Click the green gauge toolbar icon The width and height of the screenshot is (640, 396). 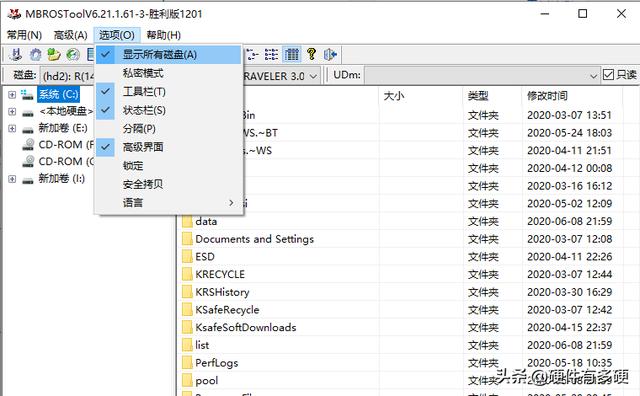(72, 54)
